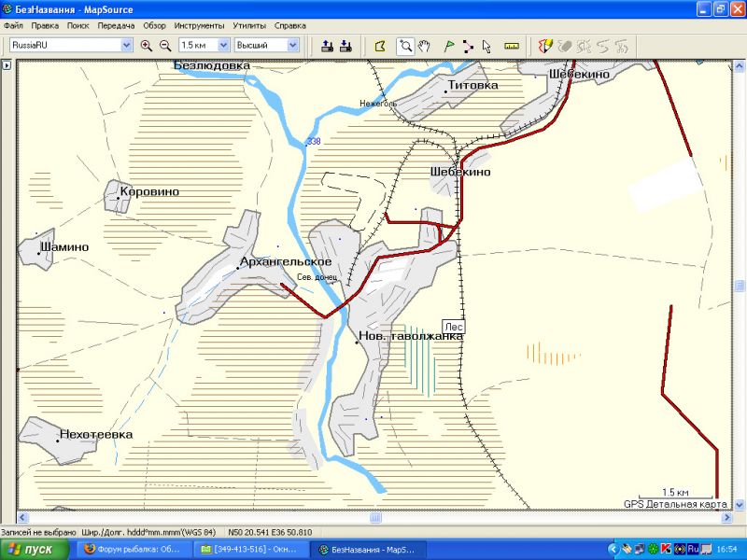Click the Нежеголь river label
747x560 pixels.
coord(378,104)
